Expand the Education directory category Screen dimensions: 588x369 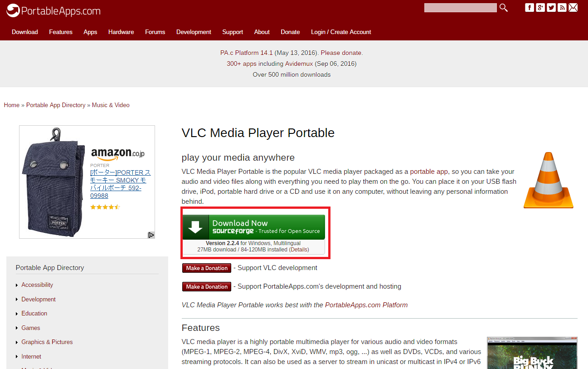34,314
